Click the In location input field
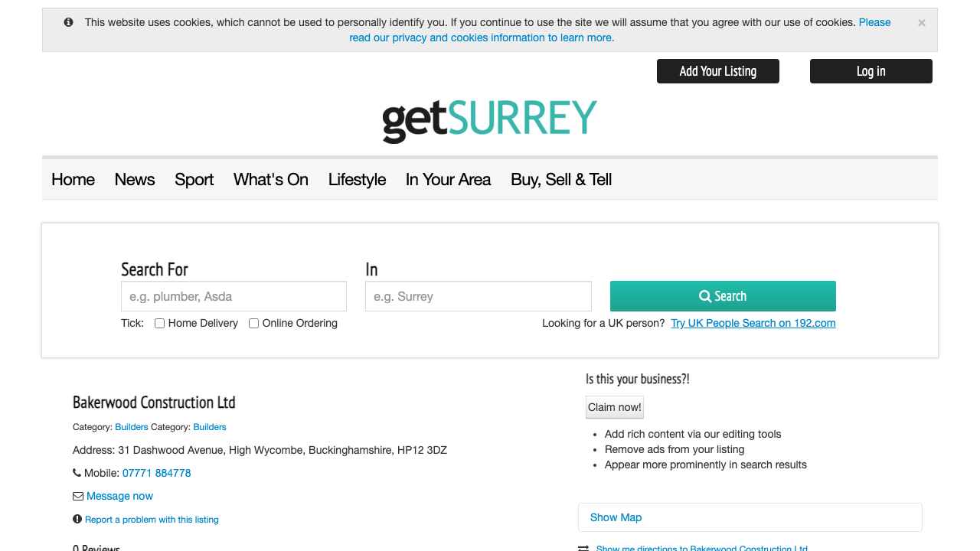This screenshot has width=980, height=551. [479, 296]
